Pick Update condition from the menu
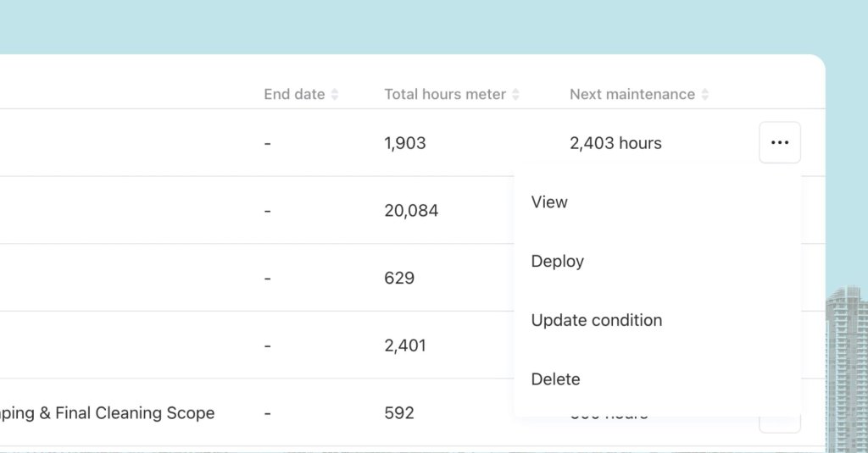The width and height of the screenshot is (868, 453). (596, 321)
